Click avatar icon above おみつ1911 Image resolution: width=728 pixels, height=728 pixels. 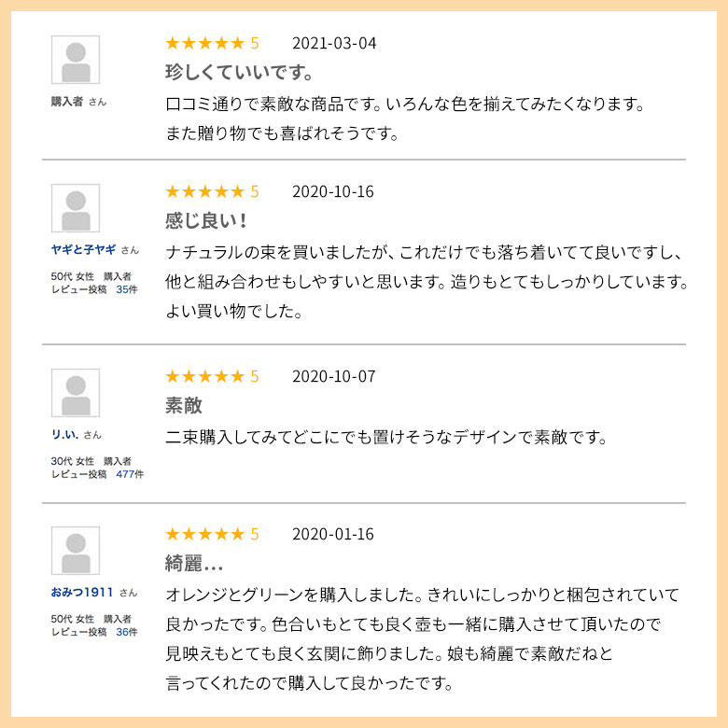click(76, 551)
